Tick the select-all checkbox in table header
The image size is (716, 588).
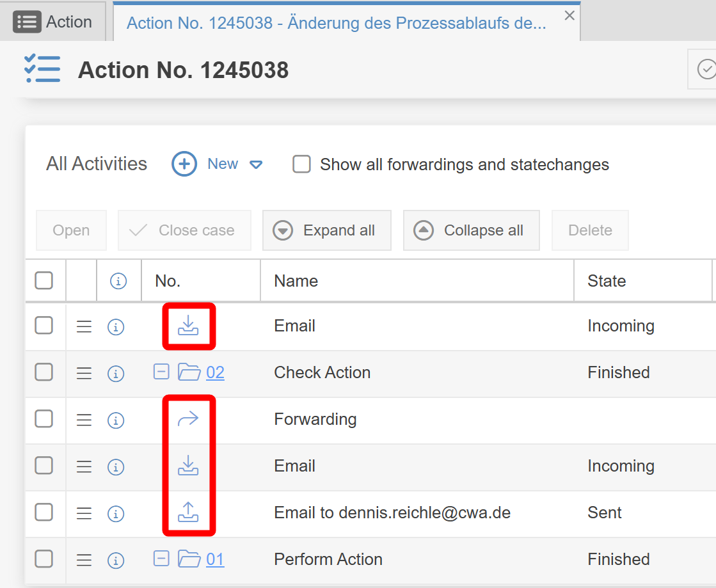tap(44, 280)
